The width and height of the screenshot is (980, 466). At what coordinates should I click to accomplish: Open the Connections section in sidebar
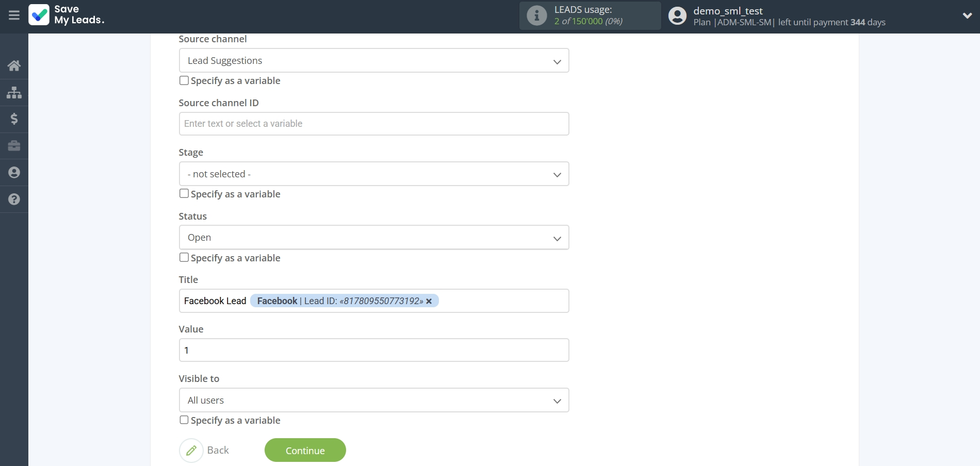click(14, 93)
